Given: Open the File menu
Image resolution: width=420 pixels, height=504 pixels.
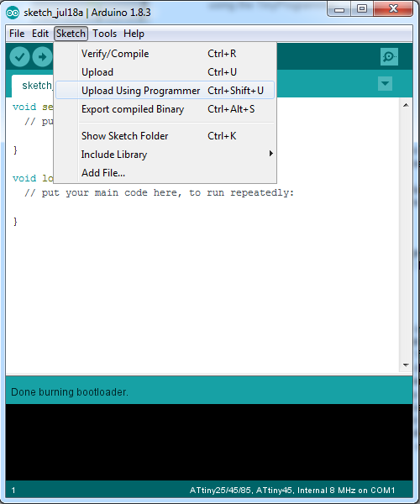Looking at the screenshot, I should 17,34.
